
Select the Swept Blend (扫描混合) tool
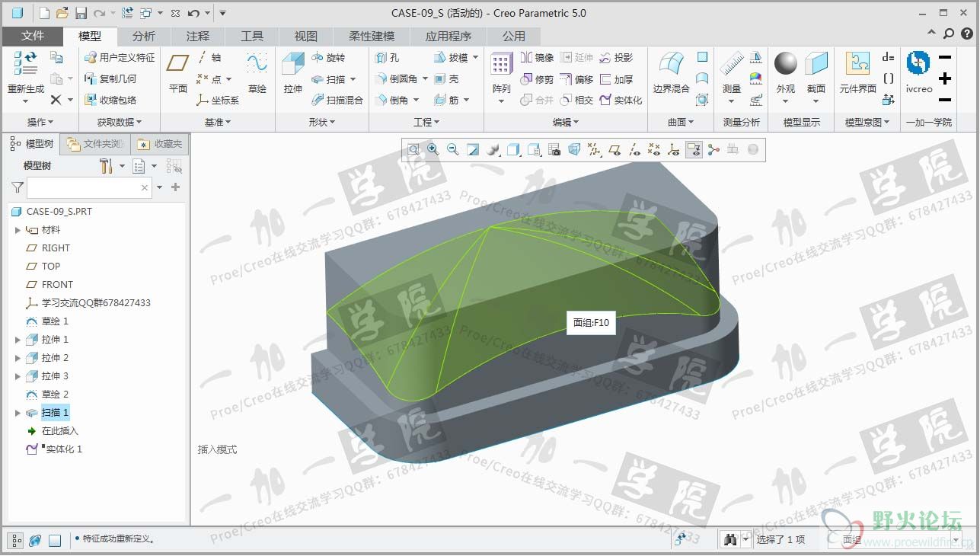point(337,100)
